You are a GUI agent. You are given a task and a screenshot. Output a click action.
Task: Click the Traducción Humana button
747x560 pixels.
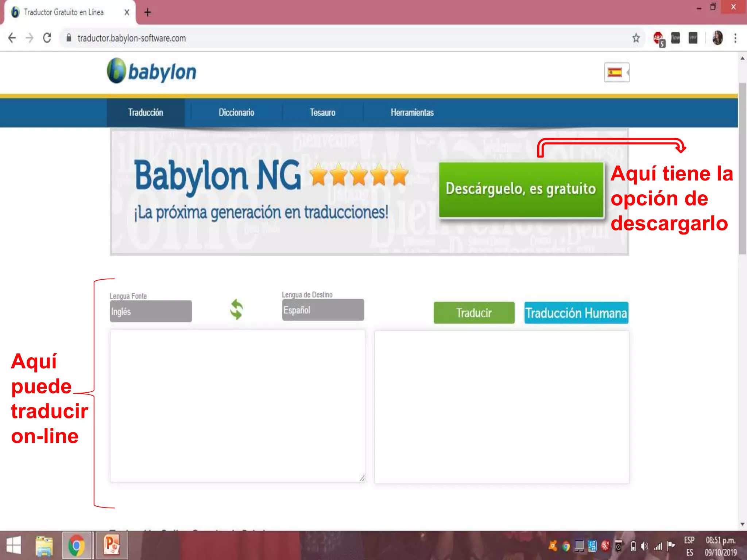point(576,313)
